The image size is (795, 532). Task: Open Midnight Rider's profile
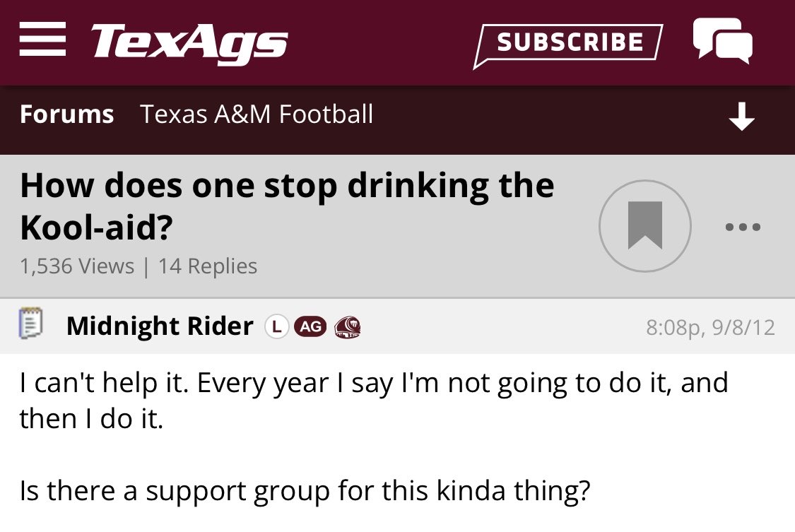[160, 326]
